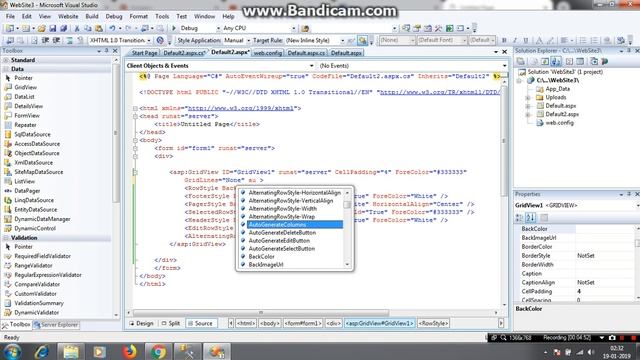Toggle Italic formatting button
This screenshot has width=640, height=360.
pyautogui.click(x=515, y=40)
